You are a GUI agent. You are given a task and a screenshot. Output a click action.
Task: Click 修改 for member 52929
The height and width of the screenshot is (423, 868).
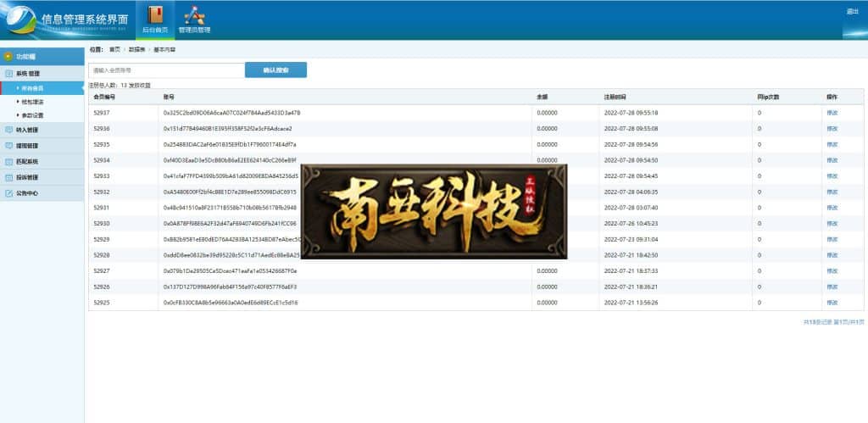[832, 240]
